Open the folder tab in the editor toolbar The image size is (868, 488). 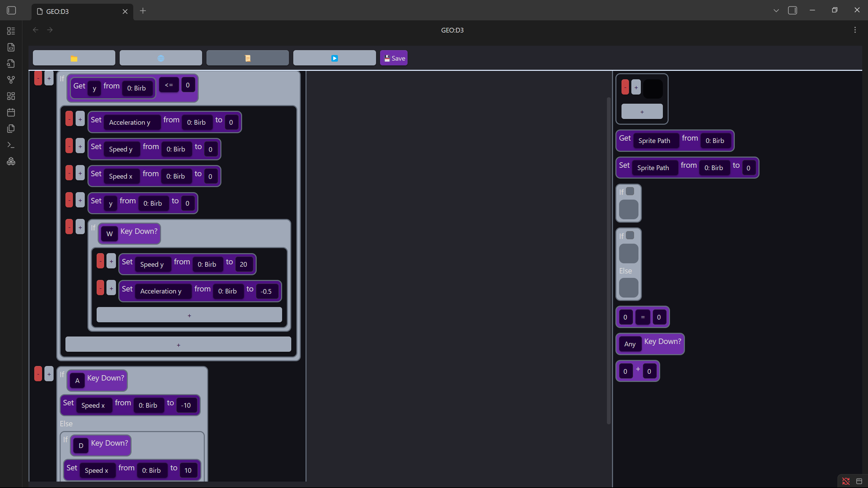74,58
